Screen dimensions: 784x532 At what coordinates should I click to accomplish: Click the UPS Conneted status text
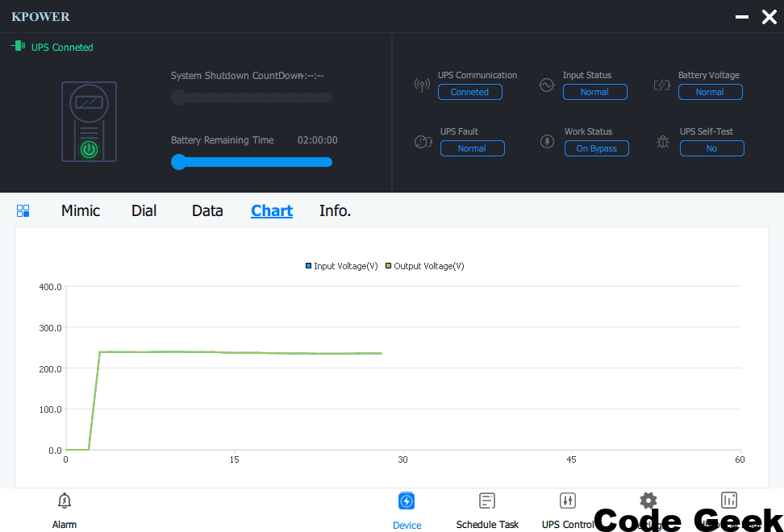click(62, 48)
